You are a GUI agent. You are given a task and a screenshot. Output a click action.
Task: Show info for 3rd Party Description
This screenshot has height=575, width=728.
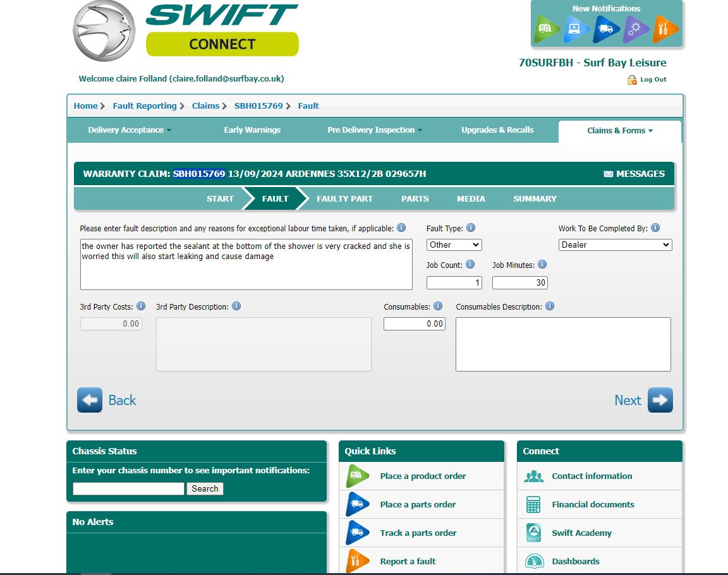[x=236, y=306]
